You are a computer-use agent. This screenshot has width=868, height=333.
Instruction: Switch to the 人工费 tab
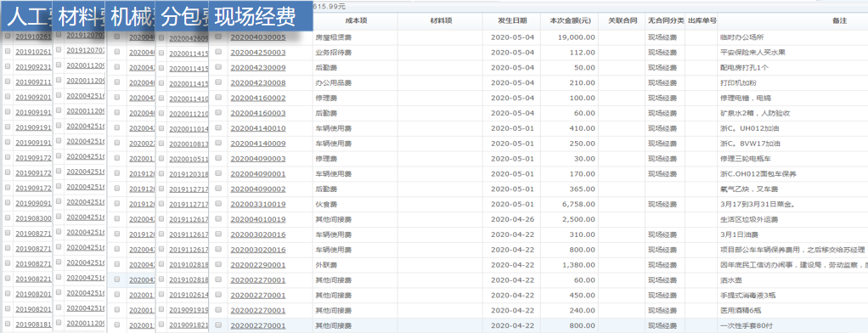[27, 17]
